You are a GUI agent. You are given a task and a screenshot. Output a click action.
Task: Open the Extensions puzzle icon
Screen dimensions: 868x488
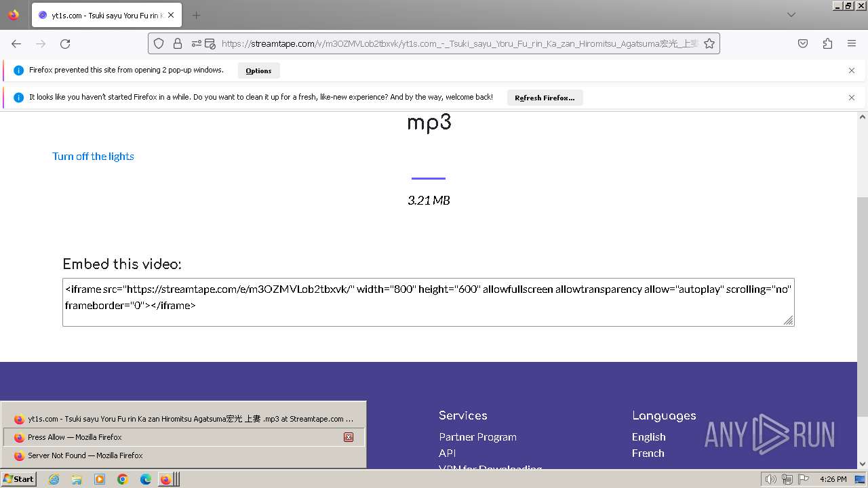pyautogui.click(x=827, y=43)
